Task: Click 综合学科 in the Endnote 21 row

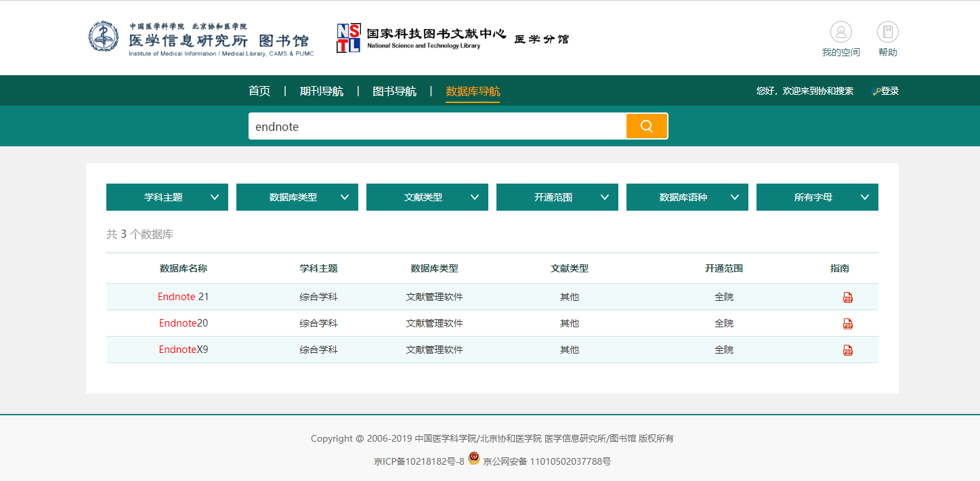Action: (319, 297)
